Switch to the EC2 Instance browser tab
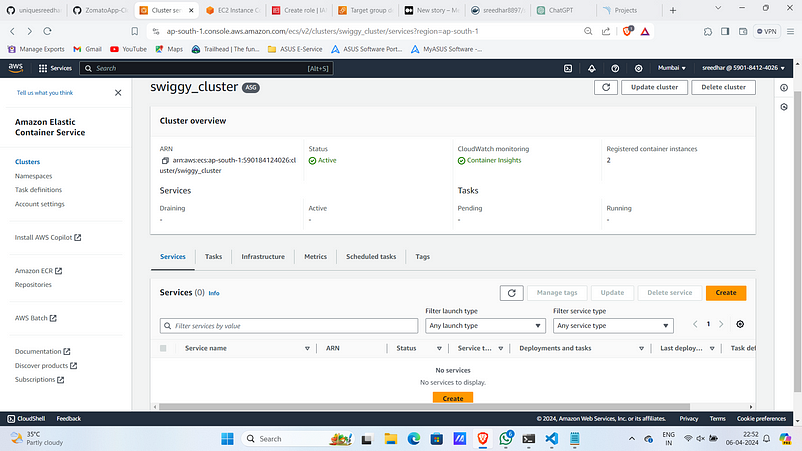 point(233,10)
